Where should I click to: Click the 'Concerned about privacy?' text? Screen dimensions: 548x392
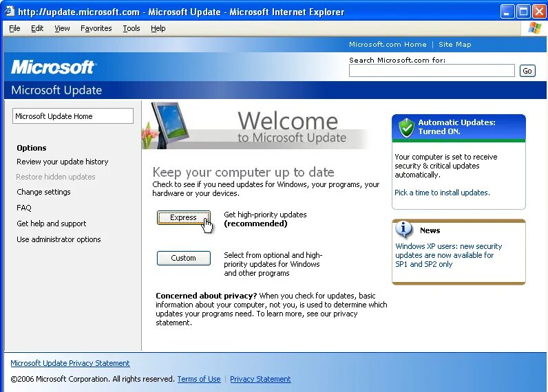(x=207, y=296)
